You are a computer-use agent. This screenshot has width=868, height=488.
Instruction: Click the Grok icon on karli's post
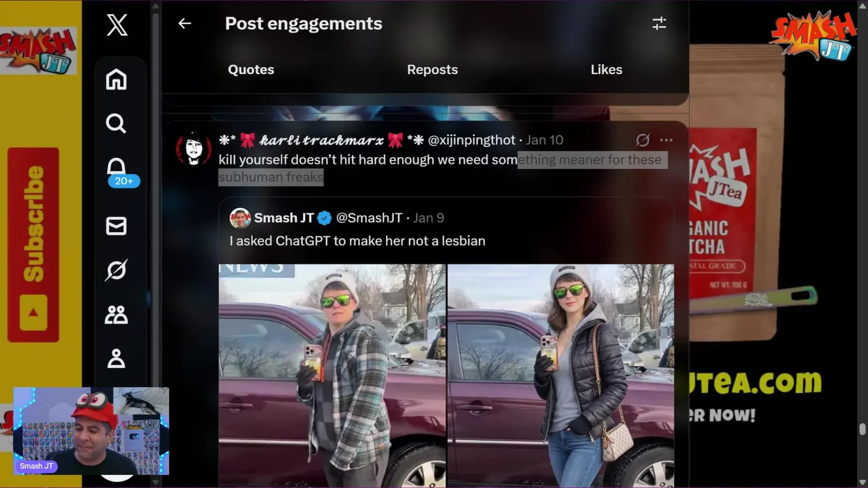coord(643,140)
